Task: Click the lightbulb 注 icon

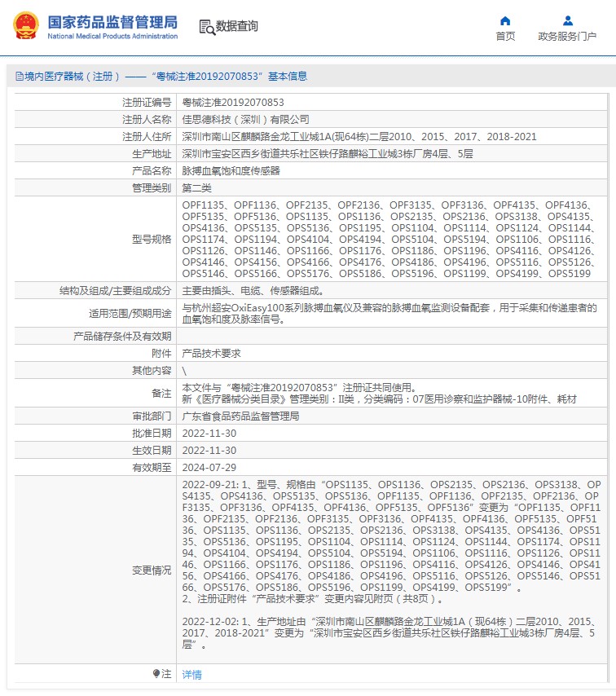Action: (x=156, y=674)
